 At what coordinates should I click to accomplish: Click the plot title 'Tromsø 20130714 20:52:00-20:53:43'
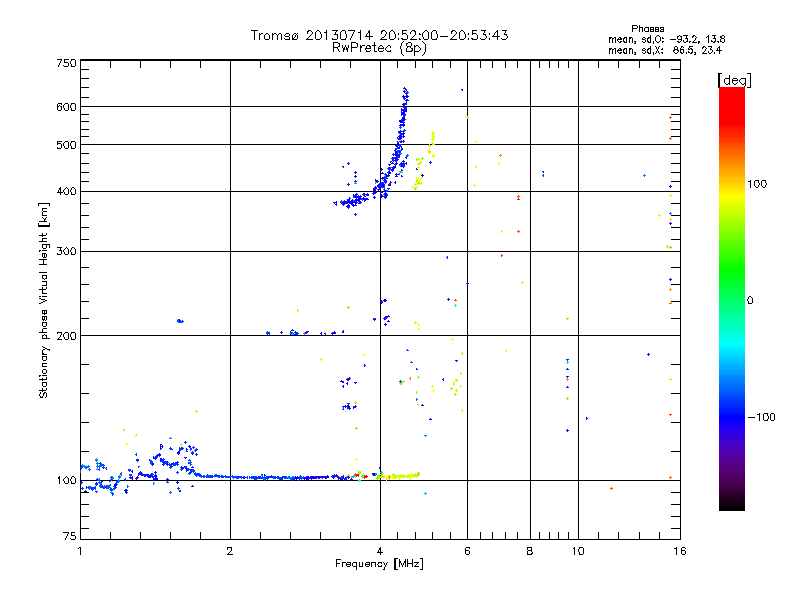379,35
